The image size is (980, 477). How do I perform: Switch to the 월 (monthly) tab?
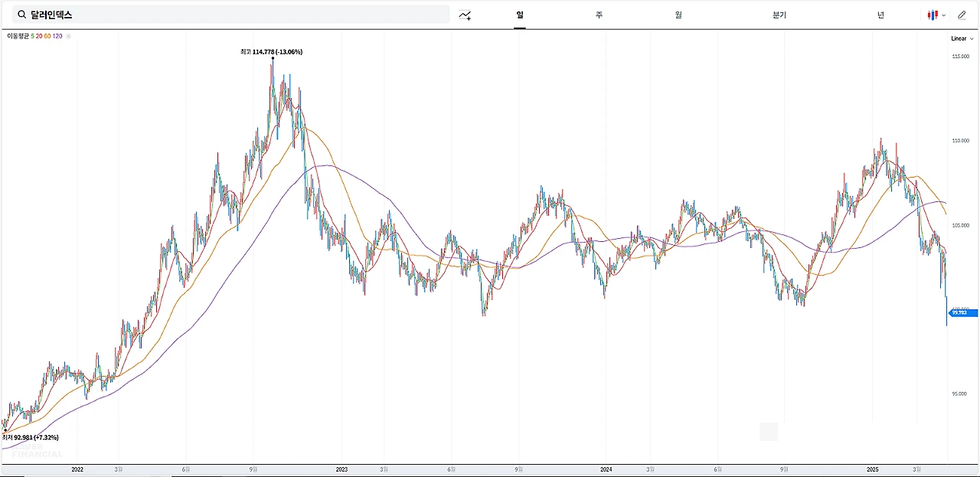(678, 15)
